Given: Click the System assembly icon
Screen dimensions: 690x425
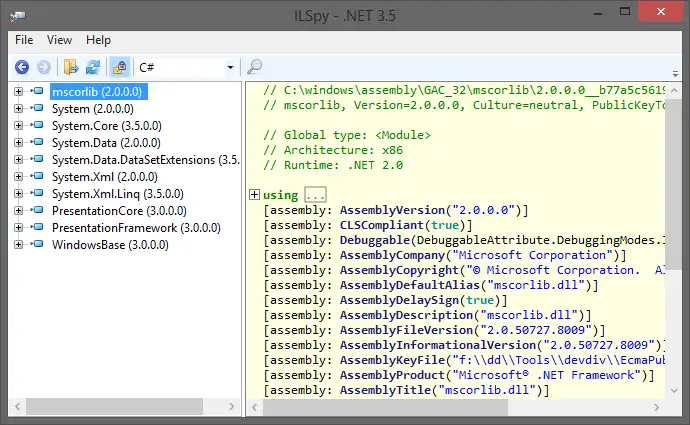Looking at the screenshot, I should point(37,108).
